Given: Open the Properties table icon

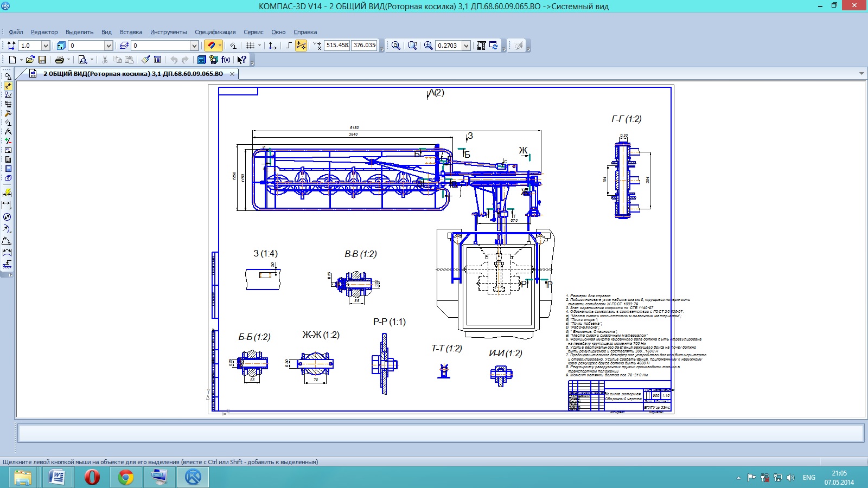Looking at the screenshot, I should tap(157, 60).
